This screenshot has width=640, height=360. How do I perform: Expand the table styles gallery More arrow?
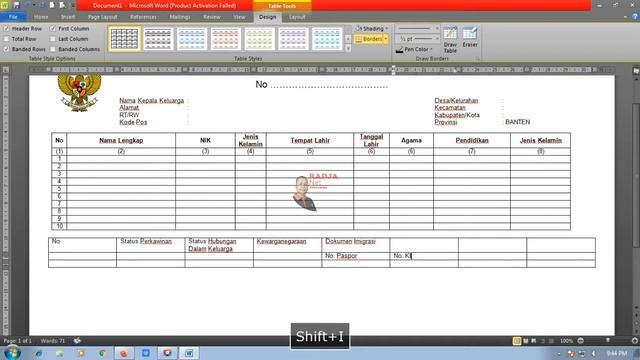click(348, 48)
